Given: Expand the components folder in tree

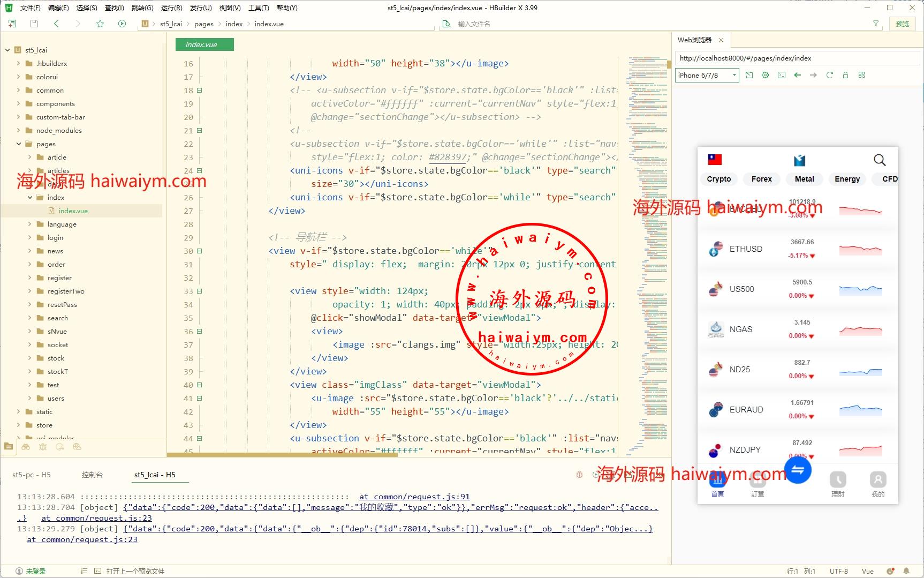Looking at the screenshot, I should tap(19, 104).
